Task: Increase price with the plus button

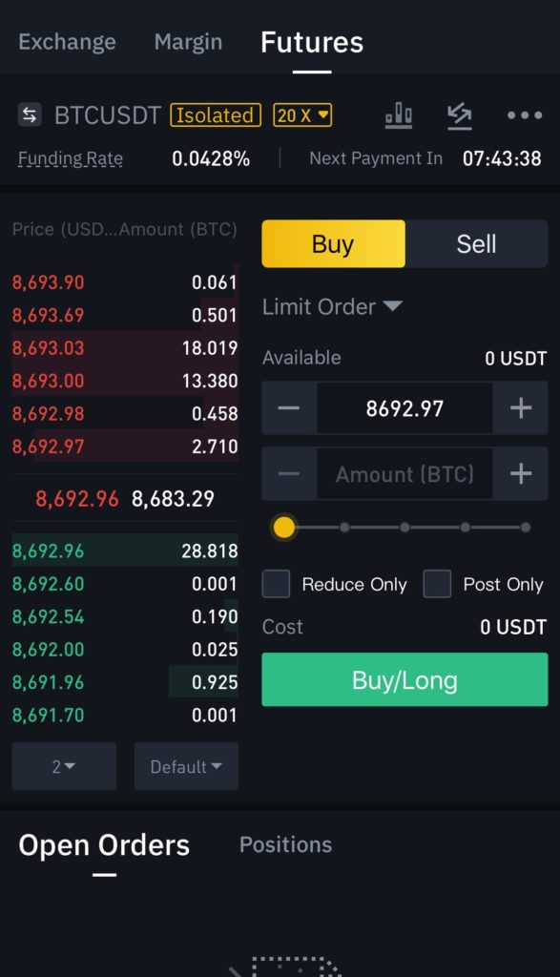Action: (521, 408)
